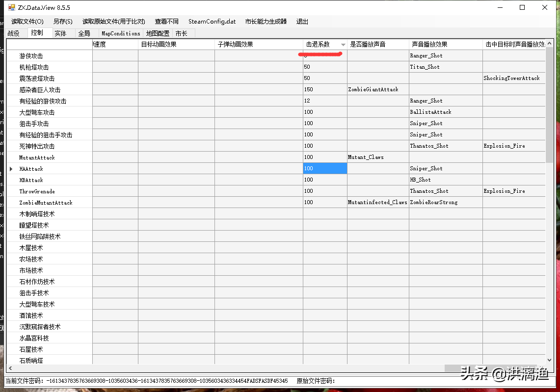
Task: Click the vertical scrollbar down arrow
Action: 550,360
